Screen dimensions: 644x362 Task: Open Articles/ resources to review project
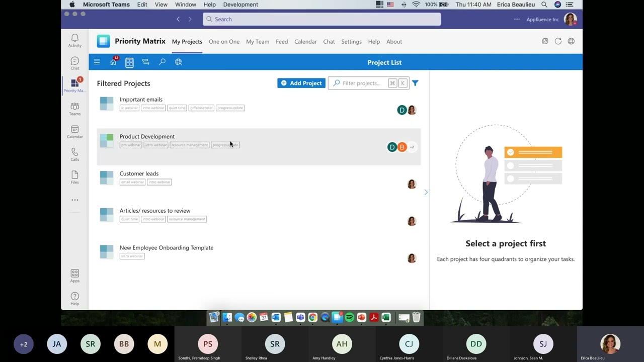coord(259,221)
